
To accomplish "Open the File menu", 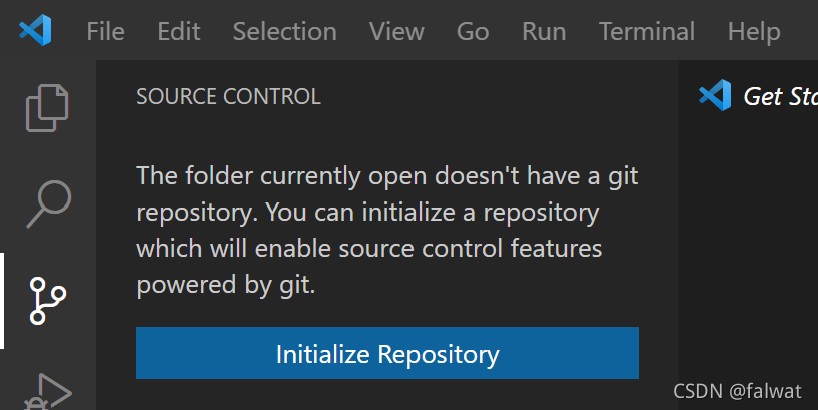I will click(x=105, y=31).
